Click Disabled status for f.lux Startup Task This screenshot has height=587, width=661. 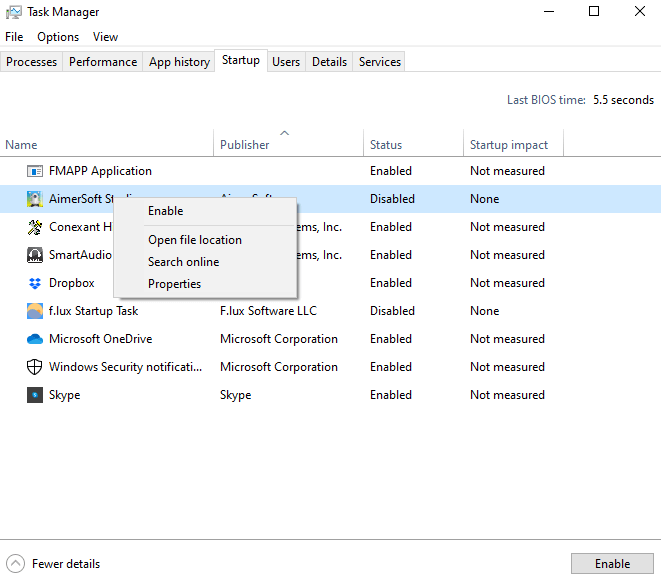pos(392,311)
